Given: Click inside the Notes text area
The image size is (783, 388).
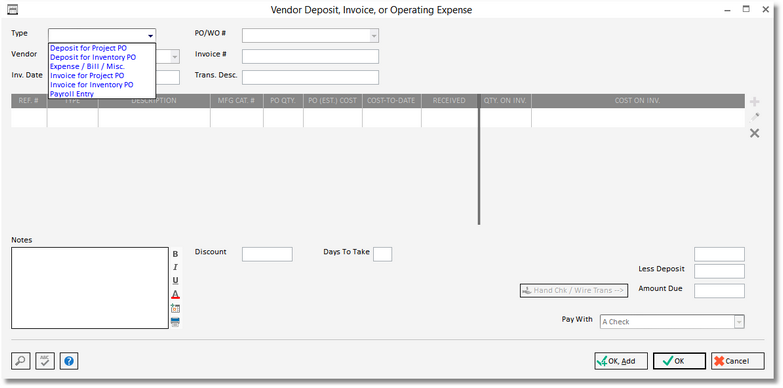Looking at the screenshot, I should coord(90,288).
